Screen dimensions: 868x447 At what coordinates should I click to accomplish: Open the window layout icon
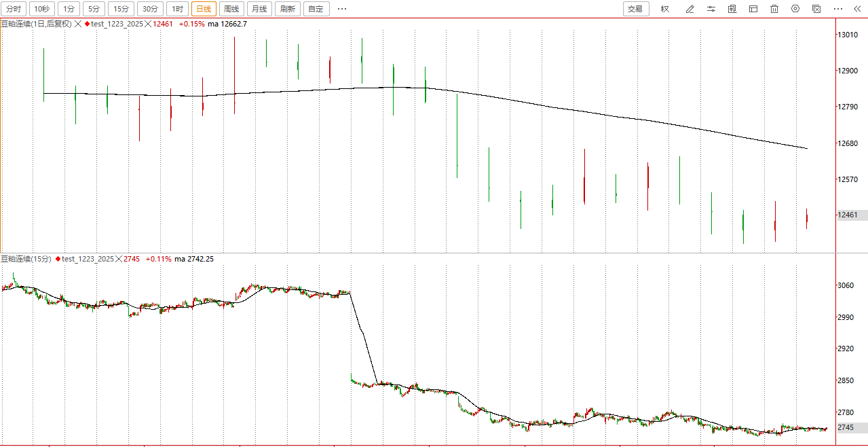tap(753, 9)
